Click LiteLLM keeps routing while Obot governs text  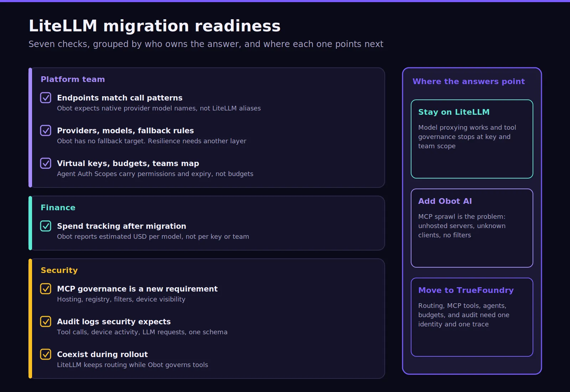(133, 365)
